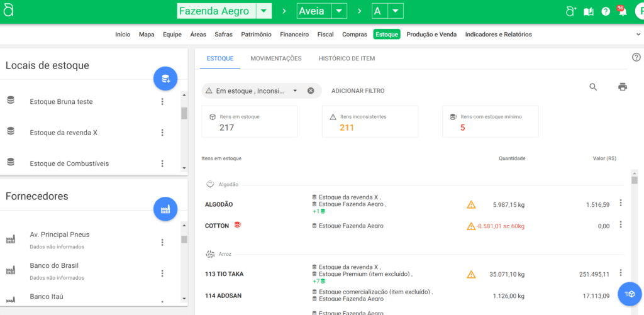Screen dimensions: 644x315
Task: Expand +7 more locations for 113 TIO TAKA
Action: (319, 281)
